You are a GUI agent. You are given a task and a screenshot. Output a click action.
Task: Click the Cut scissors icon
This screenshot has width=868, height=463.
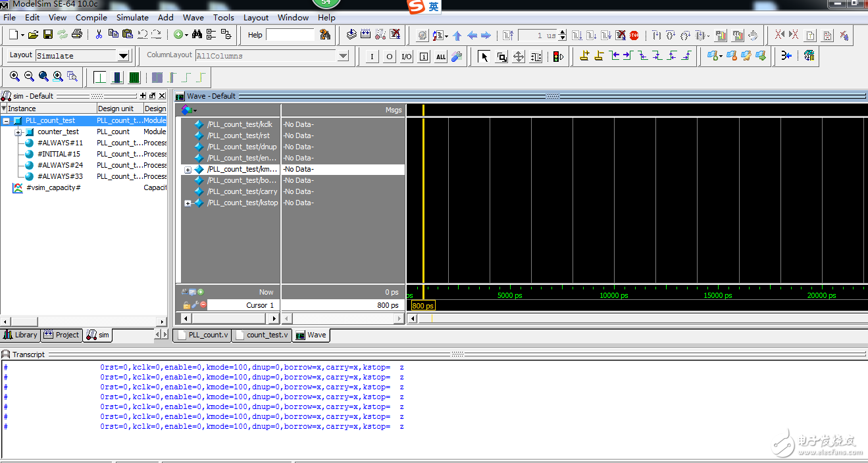tap(99, 34)
